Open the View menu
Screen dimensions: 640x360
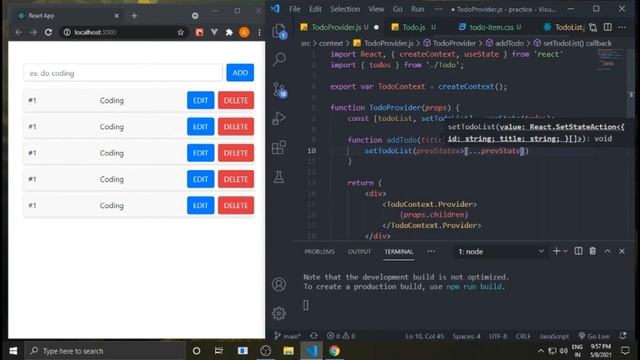(x=376, y=9)
